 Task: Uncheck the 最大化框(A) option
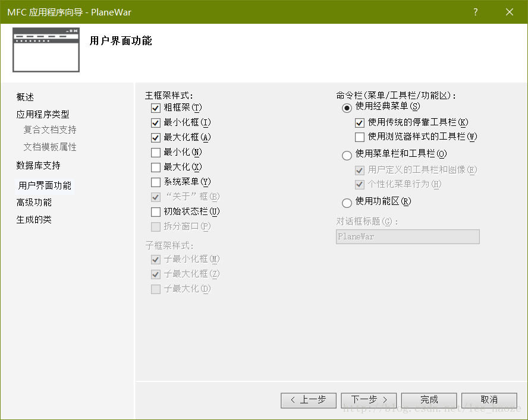[156, 138]
